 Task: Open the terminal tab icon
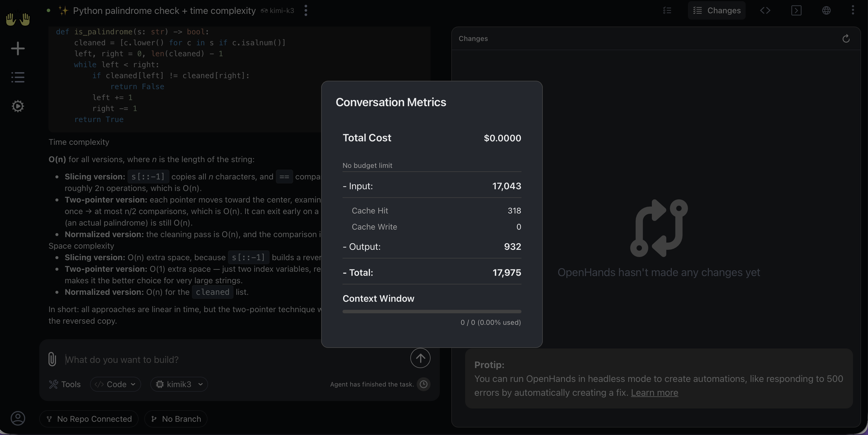tap(796, 10)
